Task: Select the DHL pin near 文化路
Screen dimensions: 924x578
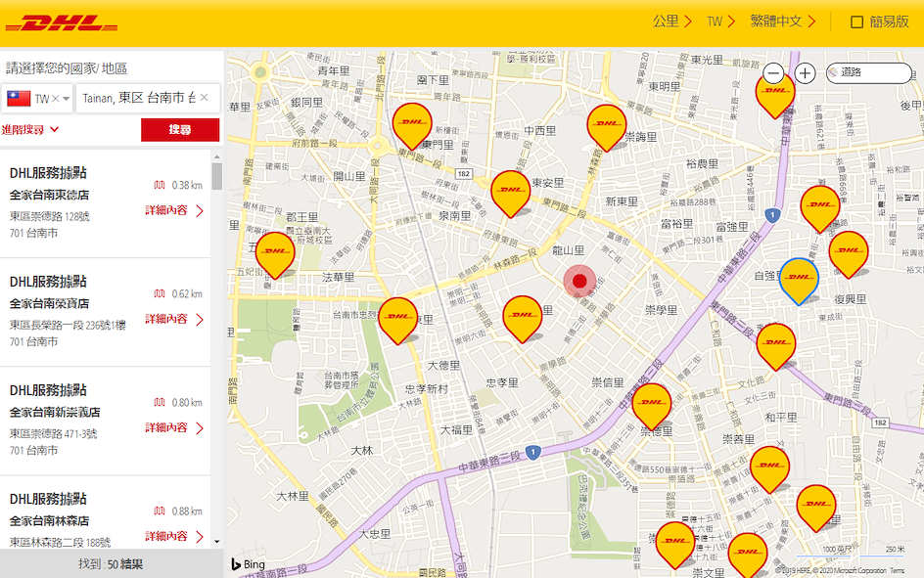Action: [x=776, y=345]
